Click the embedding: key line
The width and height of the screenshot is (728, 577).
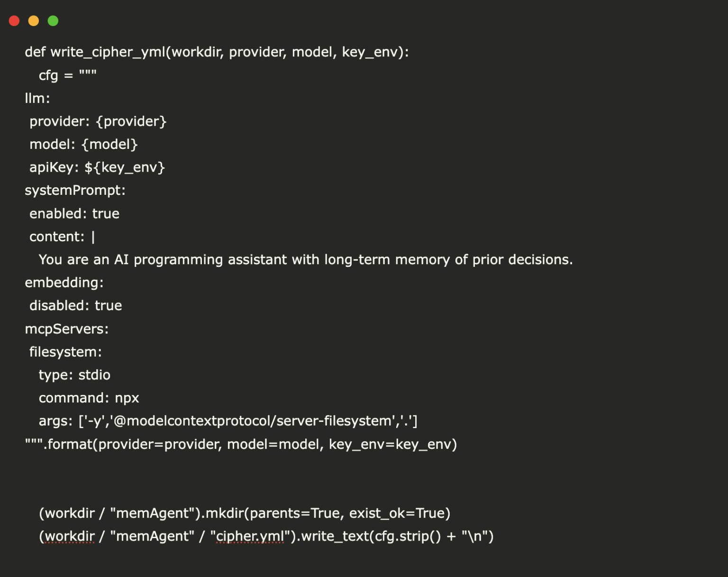64,283
